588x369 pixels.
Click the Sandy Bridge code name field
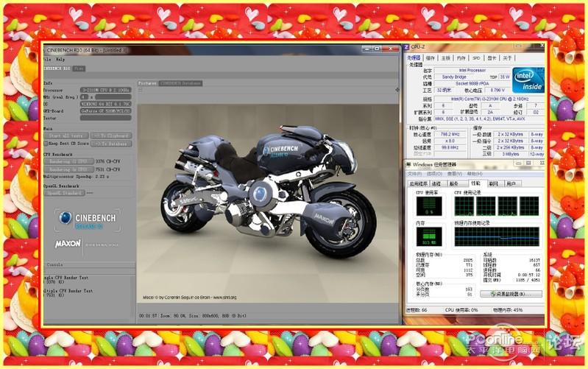[x=454, y=77]
